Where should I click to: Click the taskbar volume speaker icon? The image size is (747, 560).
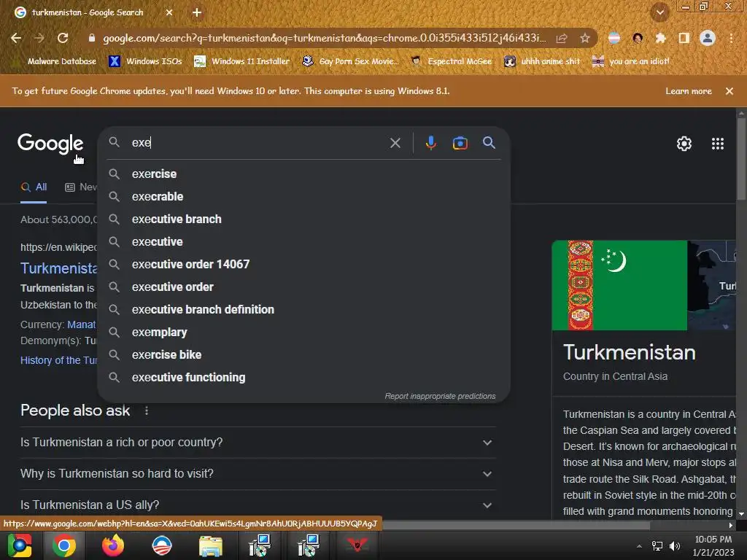pos(675,545)
